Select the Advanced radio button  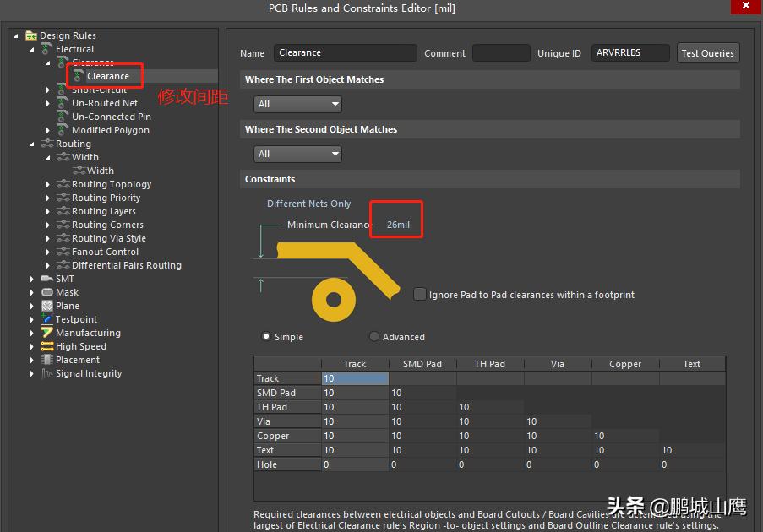pos(374,337)
